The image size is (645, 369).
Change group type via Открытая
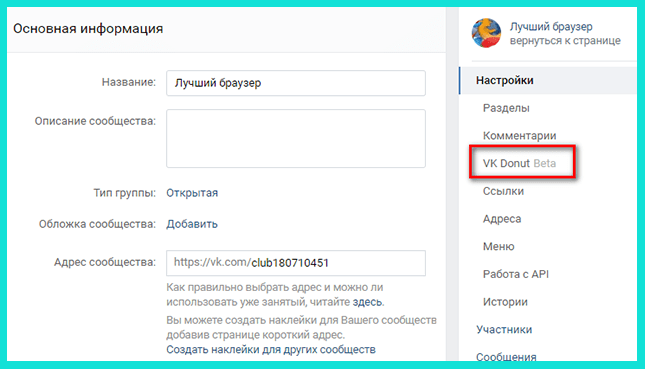pyautogui.click(x=192, y=193)
